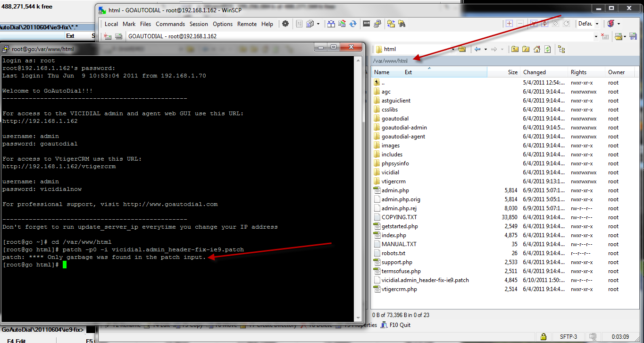The height and width of the screenshot is (343, 644).
Task: Sort by the Name column header
Action: (382, 72)
